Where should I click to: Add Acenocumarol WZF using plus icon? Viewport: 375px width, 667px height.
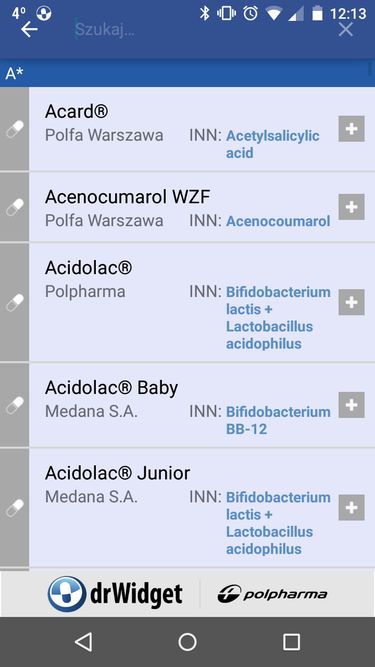tap(351, 207)
